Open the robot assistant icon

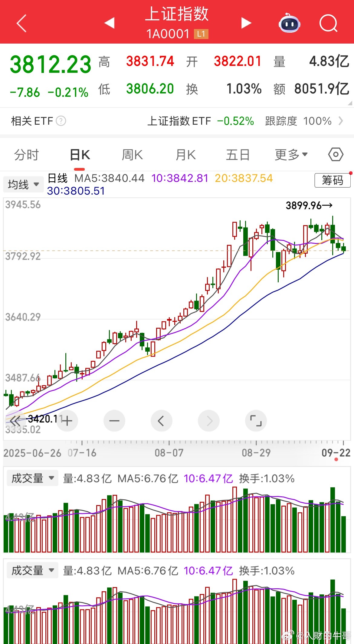289,23
